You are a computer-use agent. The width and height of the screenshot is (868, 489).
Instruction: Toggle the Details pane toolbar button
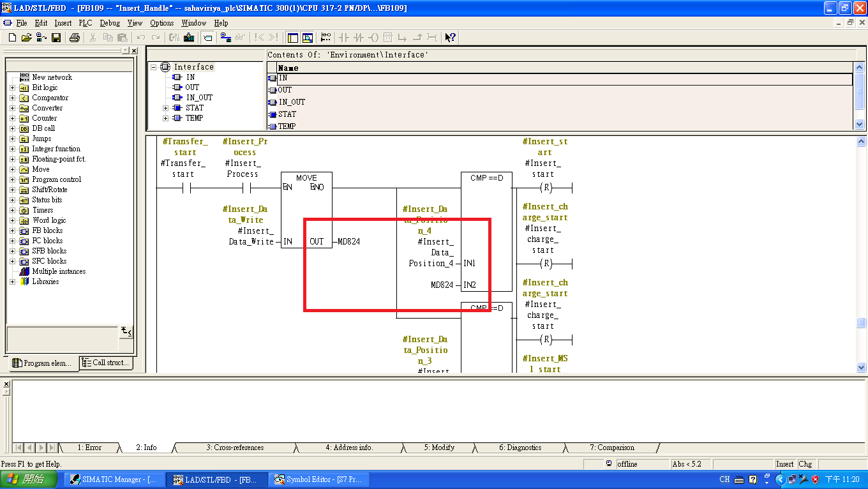(308, 38)
